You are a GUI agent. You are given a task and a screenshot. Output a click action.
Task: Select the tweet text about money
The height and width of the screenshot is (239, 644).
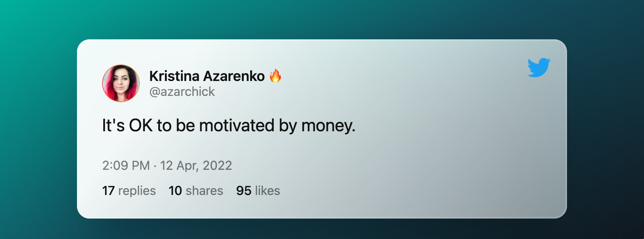click(x=229, y=126)
